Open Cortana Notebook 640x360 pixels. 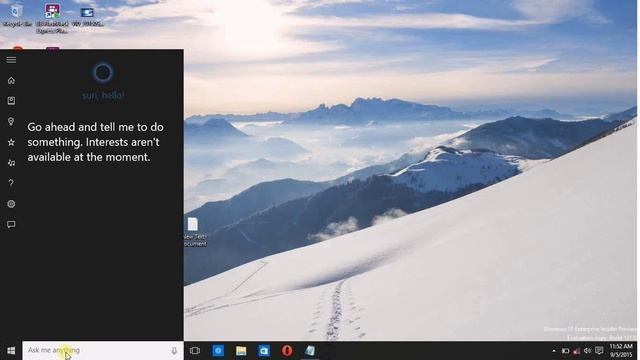pos(11,101)
